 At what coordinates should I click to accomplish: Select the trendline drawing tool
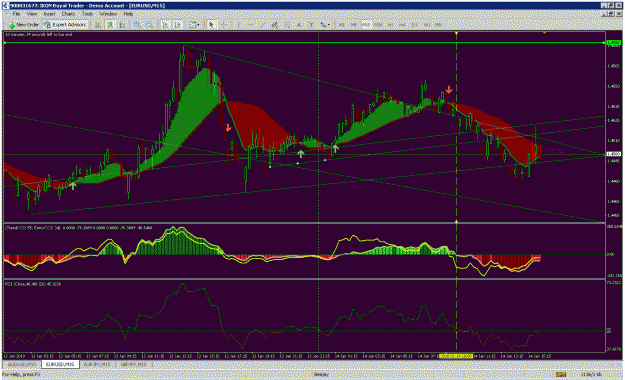click(263, 25)
